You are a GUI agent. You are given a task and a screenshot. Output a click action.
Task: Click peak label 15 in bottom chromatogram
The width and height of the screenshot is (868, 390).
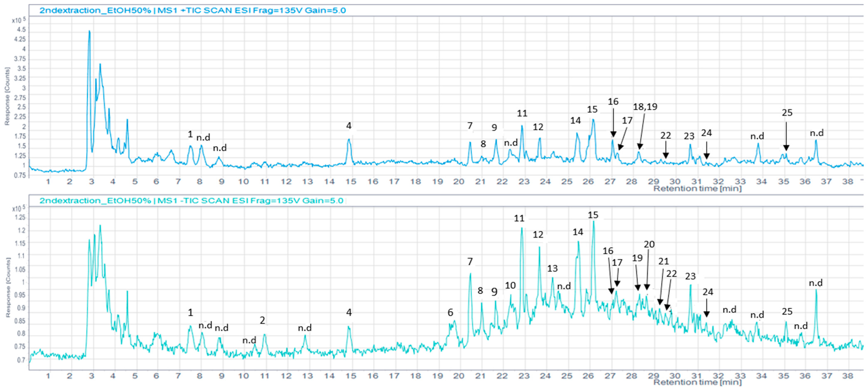coord(593,215)
